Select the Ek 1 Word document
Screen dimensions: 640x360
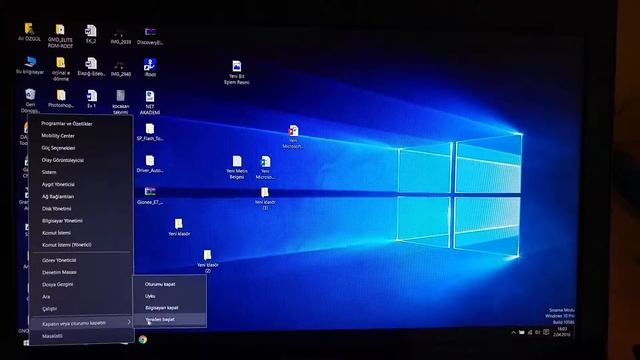(91, 99)
